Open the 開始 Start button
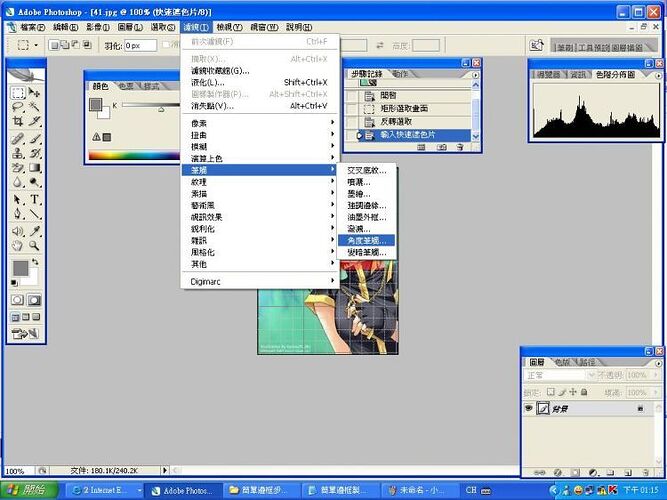667x500 pixels. click(x=29, y=490)
